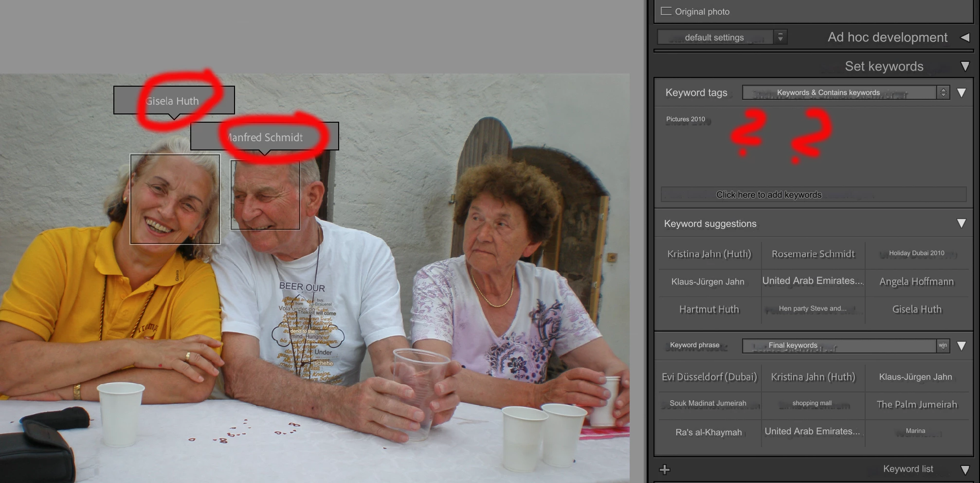
Task: Open the Final keywords set dropdown
Action: [846, 346]
